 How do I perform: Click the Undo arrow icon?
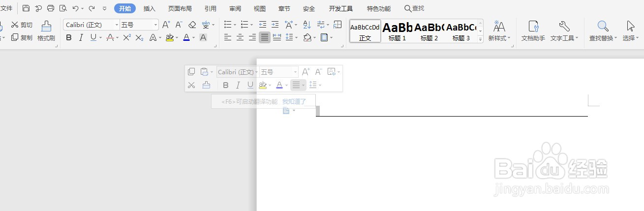[75, 8]
